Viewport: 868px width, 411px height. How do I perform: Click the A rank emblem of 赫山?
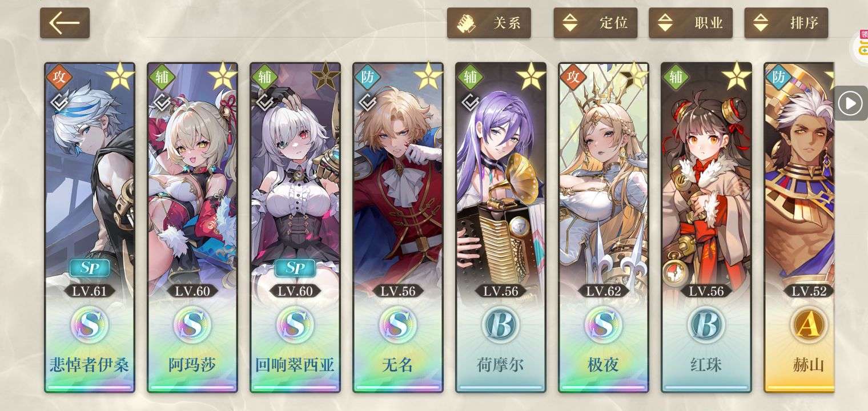[809, 325]
